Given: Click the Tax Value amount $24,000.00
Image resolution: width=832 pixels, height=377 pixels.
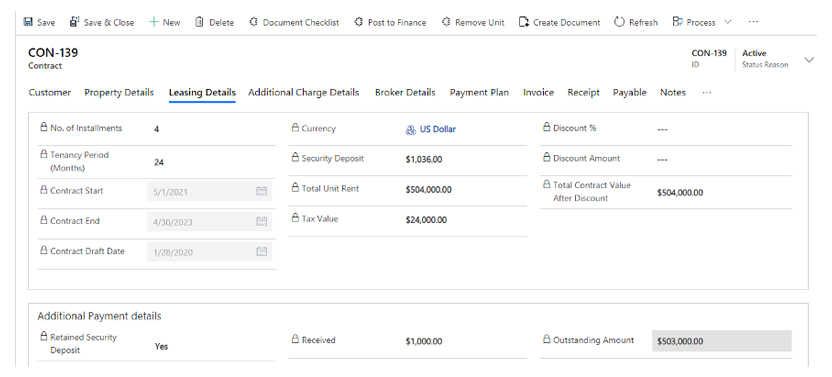Looking at the screenshot, I should click(426, 220).
